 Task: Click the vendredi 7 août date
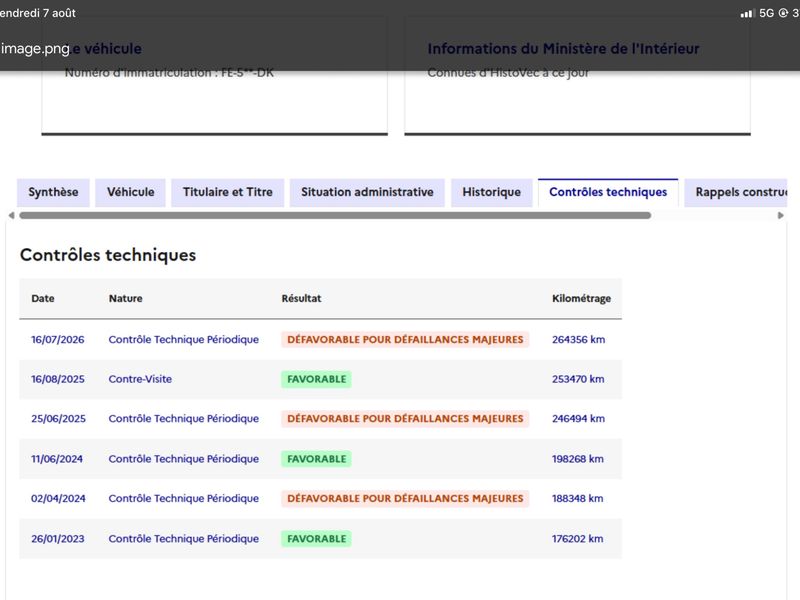[38, 13]
